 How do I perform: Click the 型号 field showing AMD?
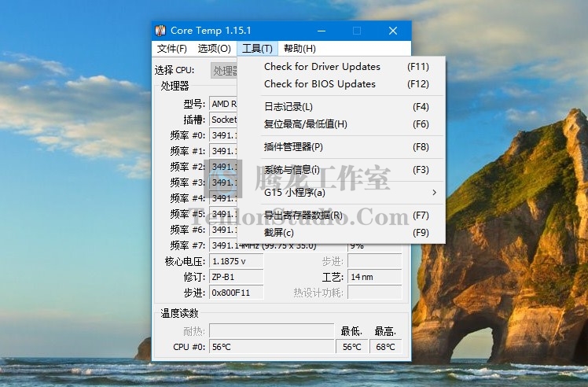coord(223,104)
